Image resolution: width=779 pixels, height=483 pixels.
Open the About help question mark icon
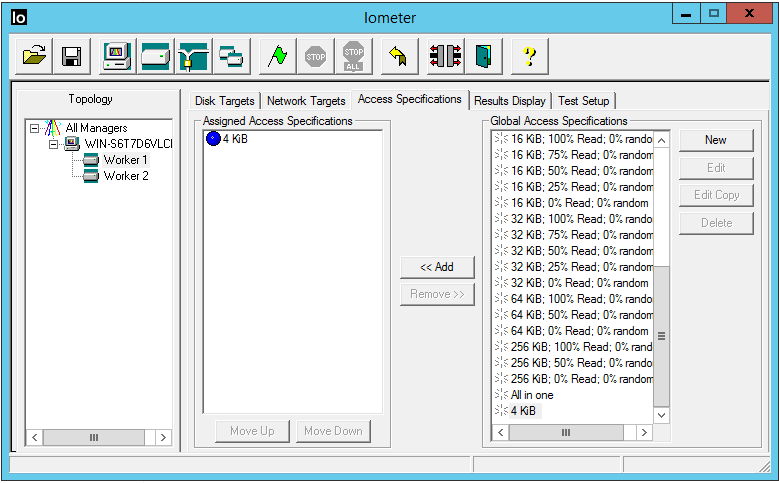pyautogui.click(x=530, y=56)
